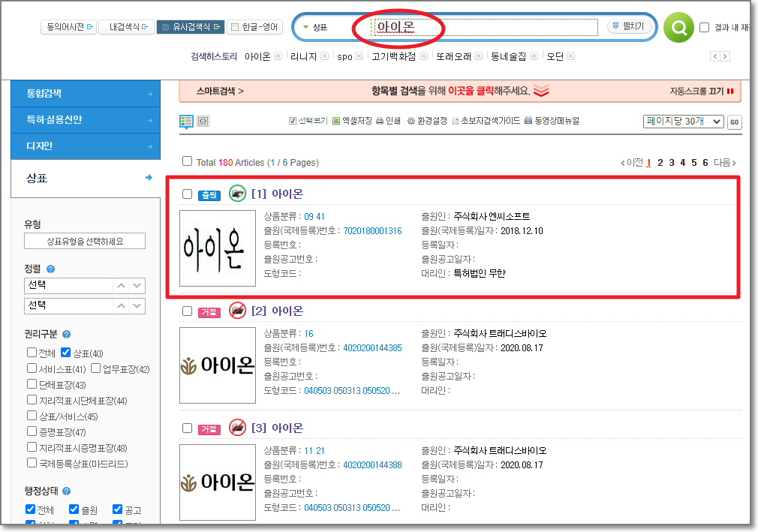Click the status folder icon for result [1]
This screenshot has width=758, height=532.
coord(237,194)
